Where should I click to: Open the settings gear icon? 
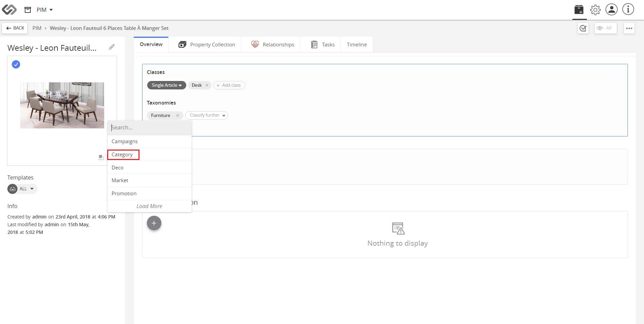(595, 10)
